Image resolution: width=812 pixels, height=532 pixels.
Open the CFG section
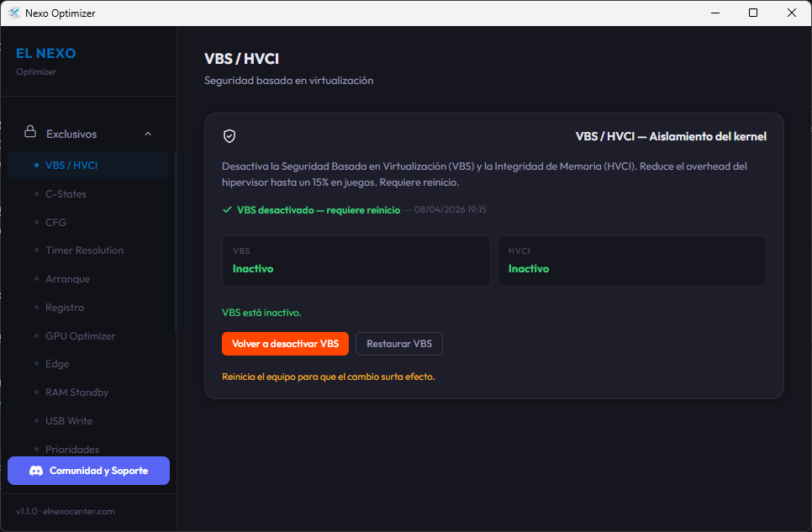(55, 222)
